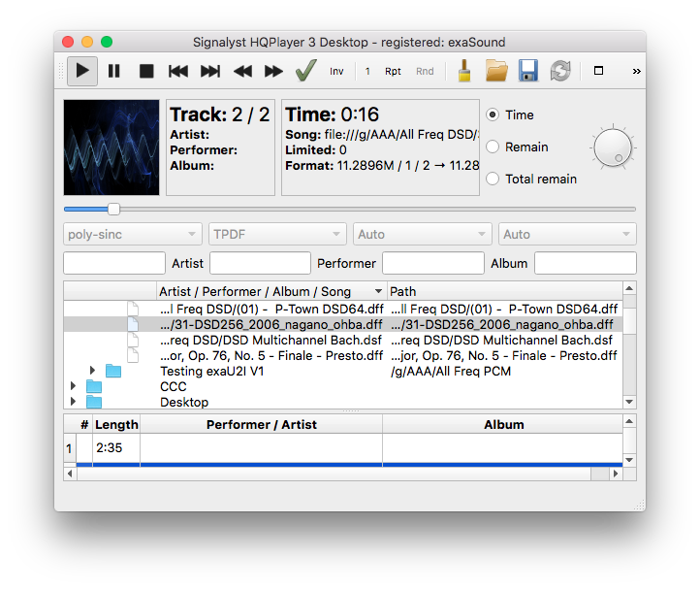Click the Song file path text

click(x=401, y=134)
